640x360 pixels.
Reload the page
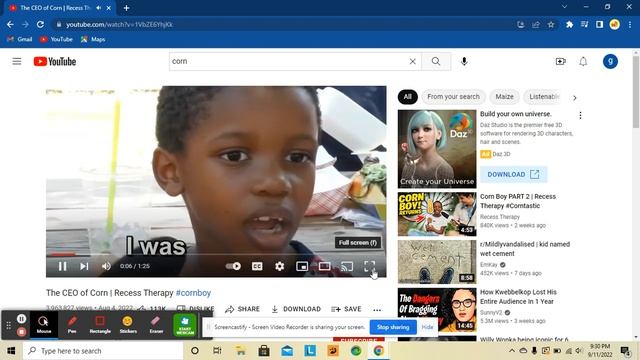(40, 24)
